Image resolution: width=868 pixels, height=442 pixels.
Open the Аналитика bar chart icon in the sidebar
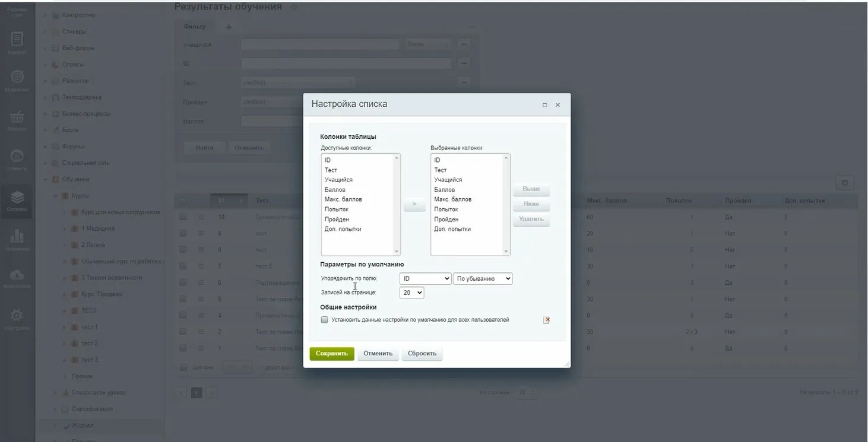point(17,239)
